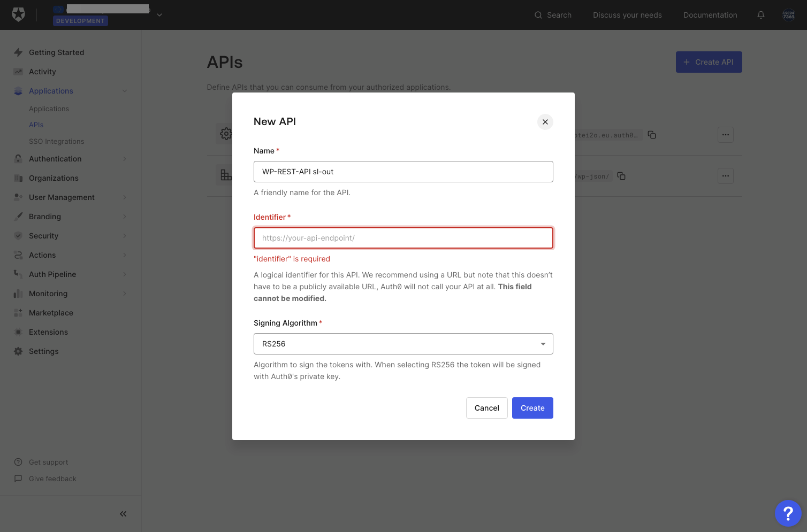
Task: Click the Auth0 logo icon
Action: point(19,14)
